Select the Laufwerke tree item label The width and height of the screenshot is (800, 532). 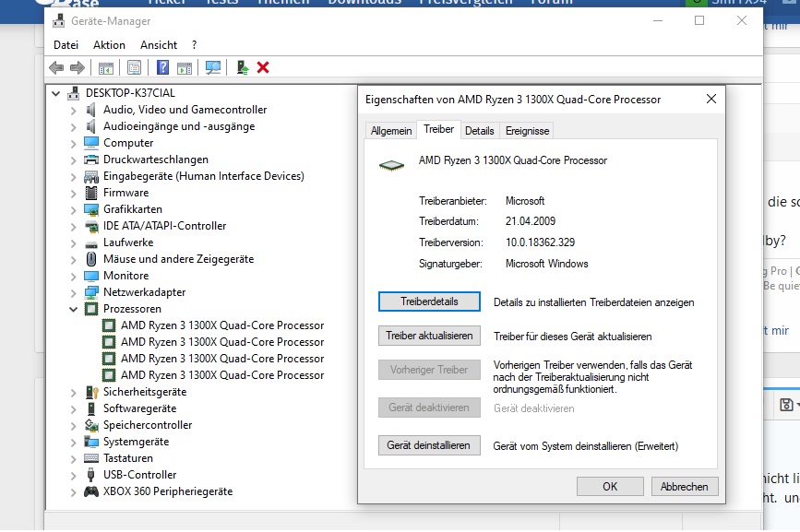click(x=128, y=242)
